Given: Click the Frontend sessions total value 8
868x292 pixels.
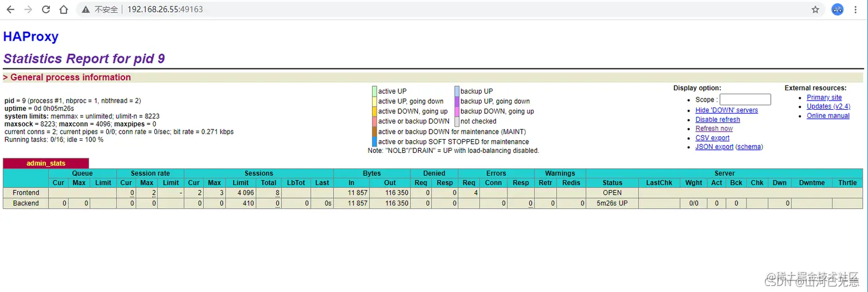Looking at the screenshot, I should [x=277, y=193].
